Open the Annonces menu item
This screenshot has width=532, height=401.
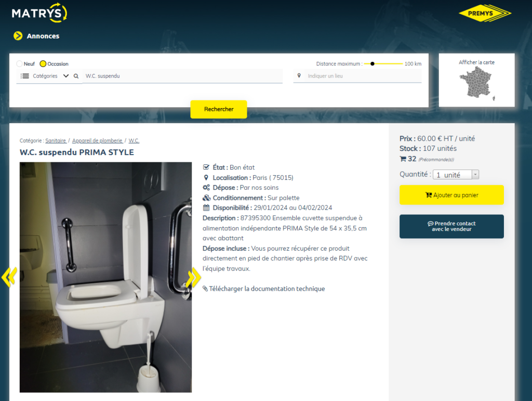click(x=43, y=36)
